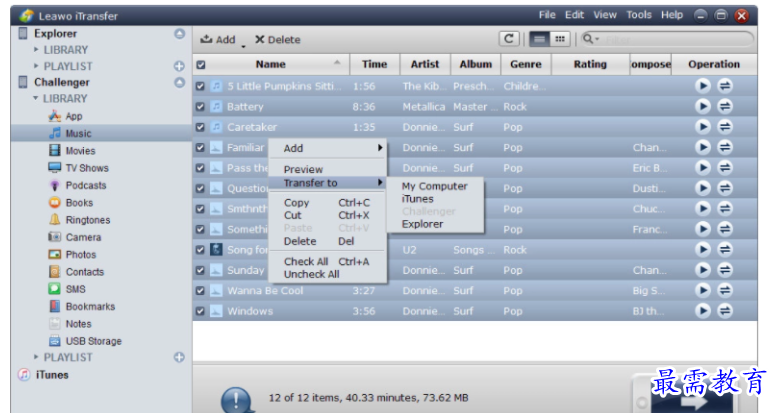Viewport: 775px width, 413px height.
Task: Expand Explorer PLAYLIST tree node
Action: click(x=36, y=66)
